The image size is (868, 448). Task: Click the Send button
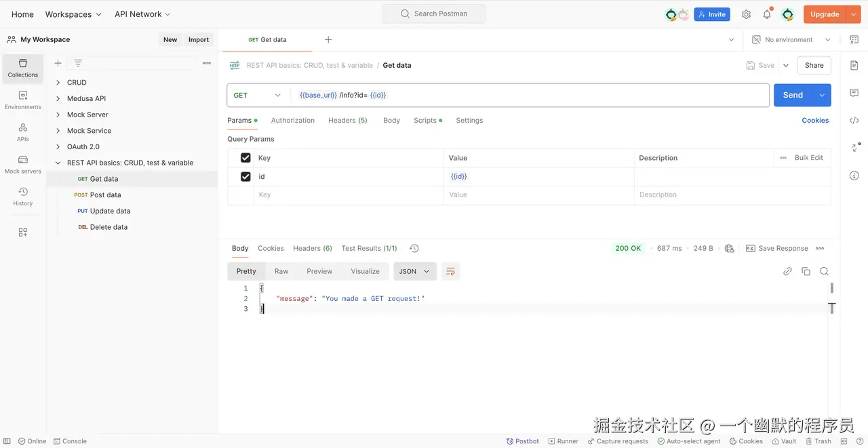pyautogui.click(x=793, y=96)
